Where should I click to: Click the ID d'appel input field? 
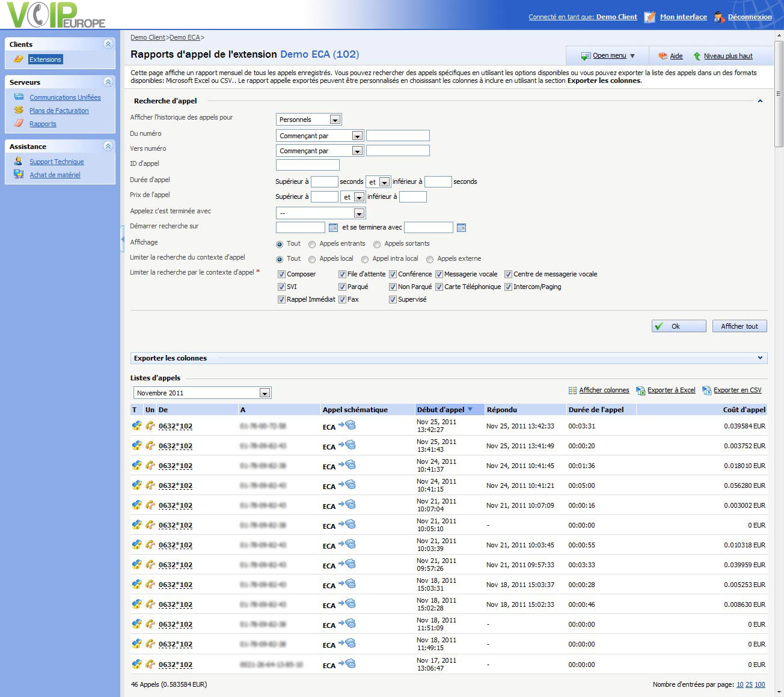click(307, 165)
